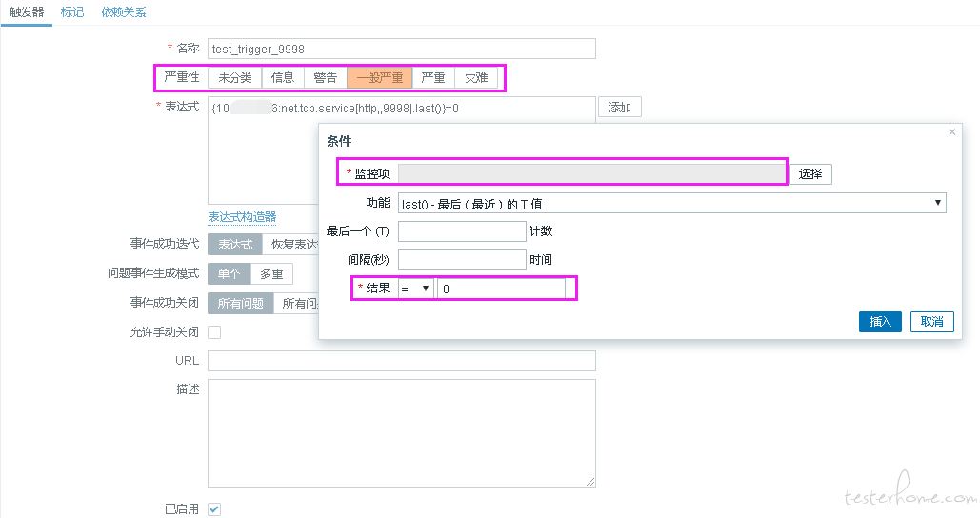Choose 未分类 severity option

(x=235, y=78)
